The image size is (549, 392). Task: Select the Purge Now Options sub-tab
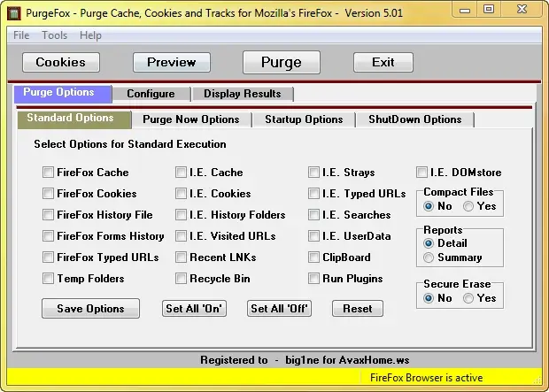(191, 119)
